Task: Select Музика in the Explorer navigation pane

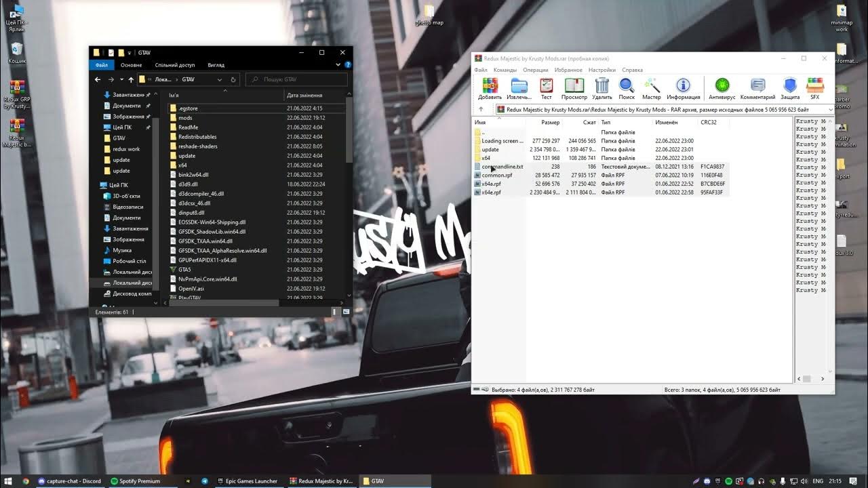Action: tap(122, 250)
